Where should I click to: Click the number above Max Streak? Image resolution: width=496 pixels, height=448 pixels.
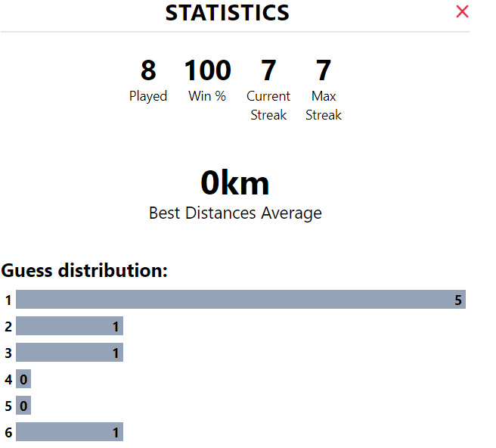(x=324, y=70)
